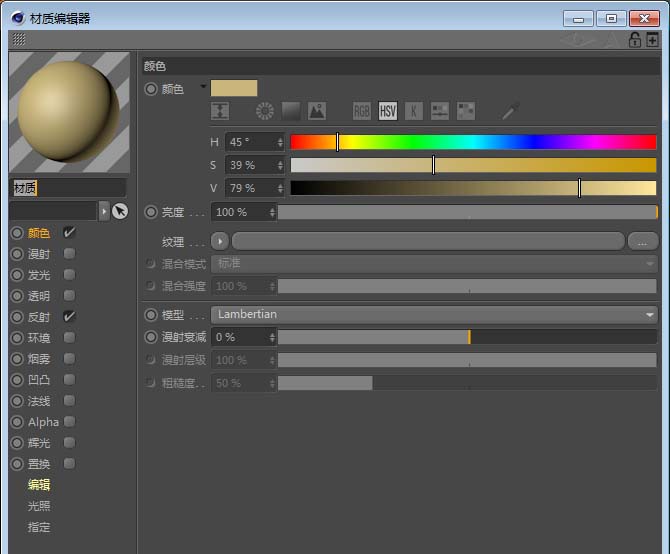Image resolution: width=670 pixels, height=554 pixels.
Task: Switch to HSV color mode
Action: click(388, 111)
